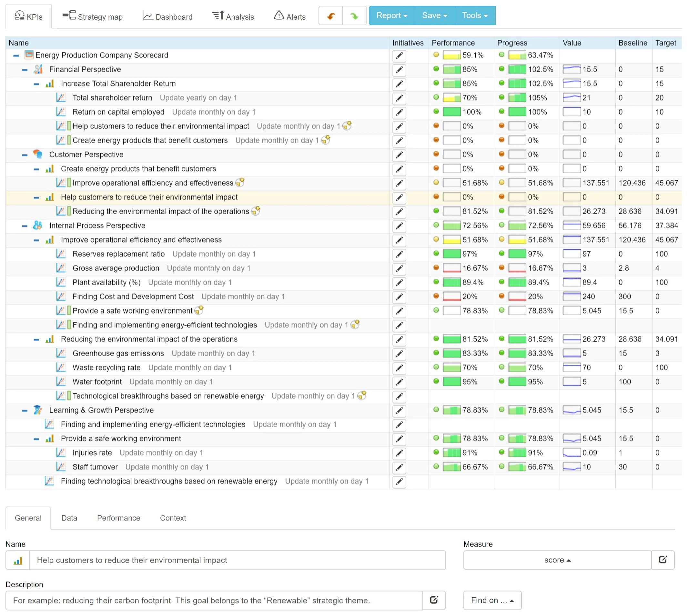Edit initiatives for Financial Perspective row
This screenshot has width=688, height=616.
(x=399, y=70)
